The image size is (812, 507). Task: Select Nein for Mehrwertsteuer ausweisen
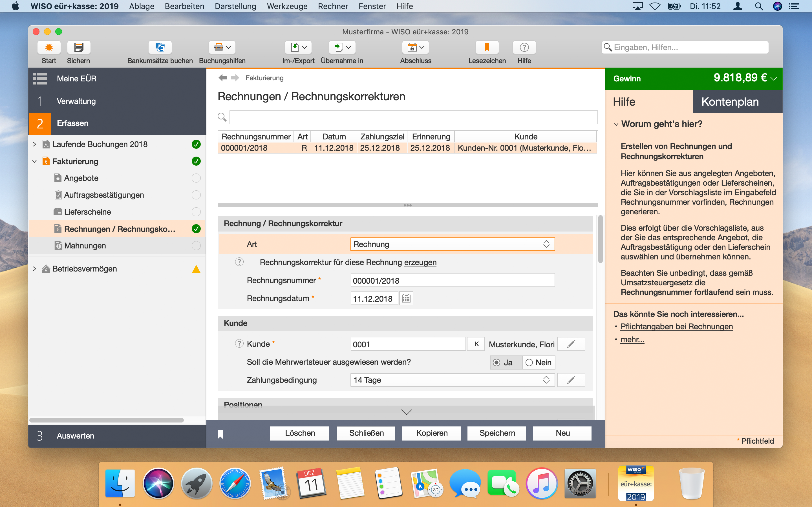coord(529,363)
